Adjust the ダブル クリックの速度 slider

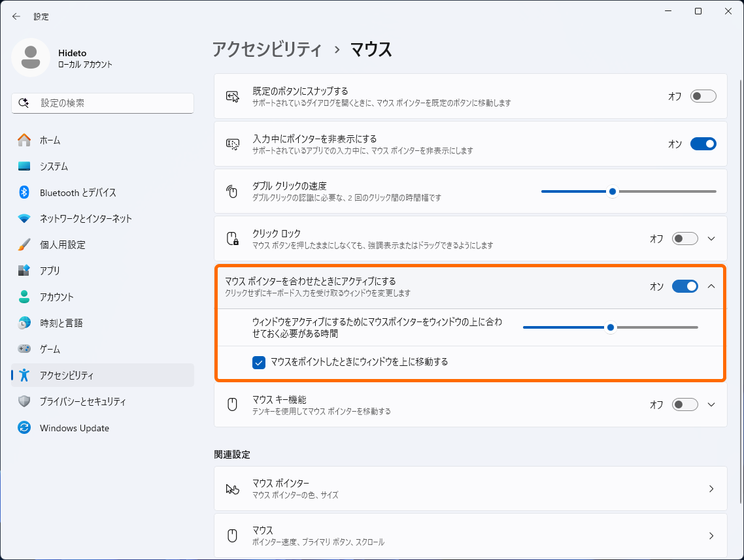click(612, 191)
